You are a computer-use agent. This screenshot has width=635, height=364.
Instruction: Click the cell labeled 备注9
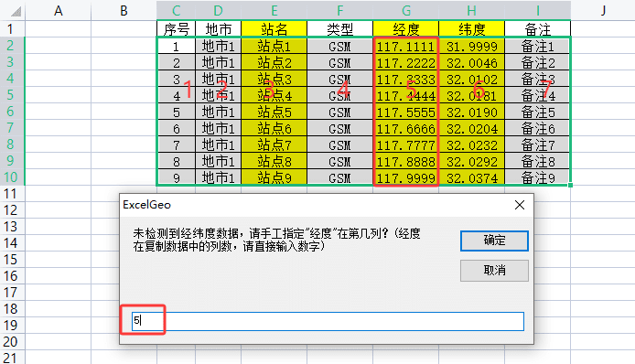tap(537, 177)
